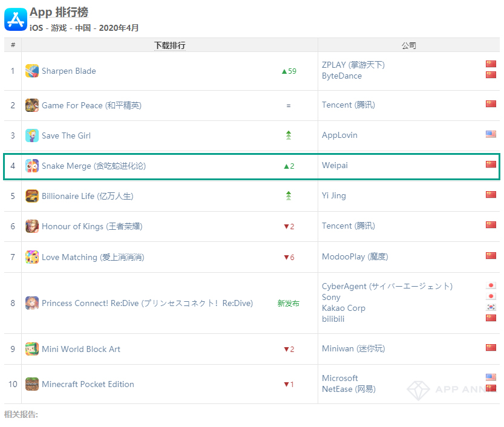This screenshot has width=504, height=427.
Task: Click the Honour of Kings app icon
Action: coord(32,226)
